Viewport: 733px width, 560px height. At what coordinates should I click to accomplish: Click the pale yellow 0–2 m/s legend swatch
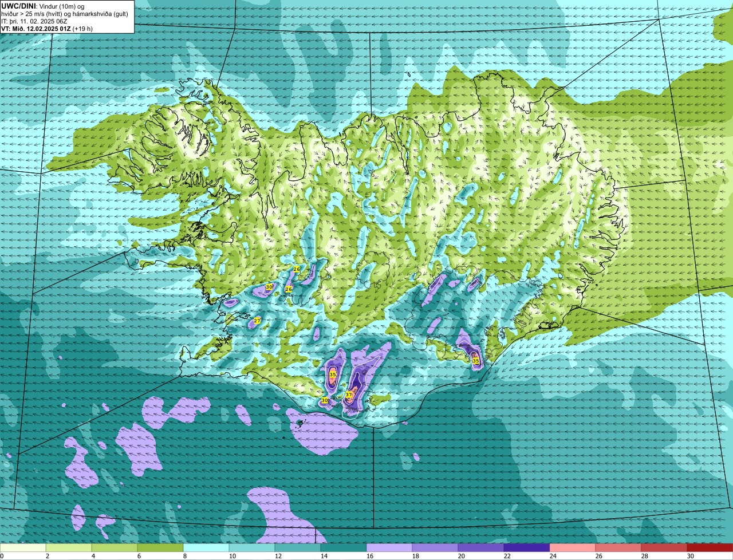(x=23, y=548)
